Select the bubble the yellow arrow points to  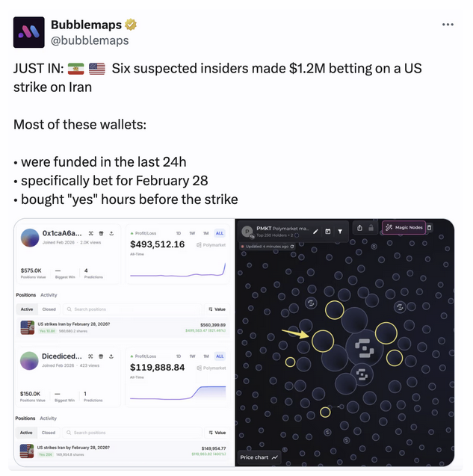click(x=323, y=341)
